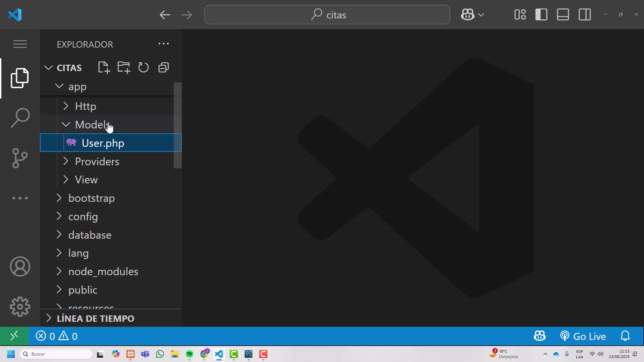Open Task View on taskbar
This screenshot has height=362, width=644.
click(100, 354)
